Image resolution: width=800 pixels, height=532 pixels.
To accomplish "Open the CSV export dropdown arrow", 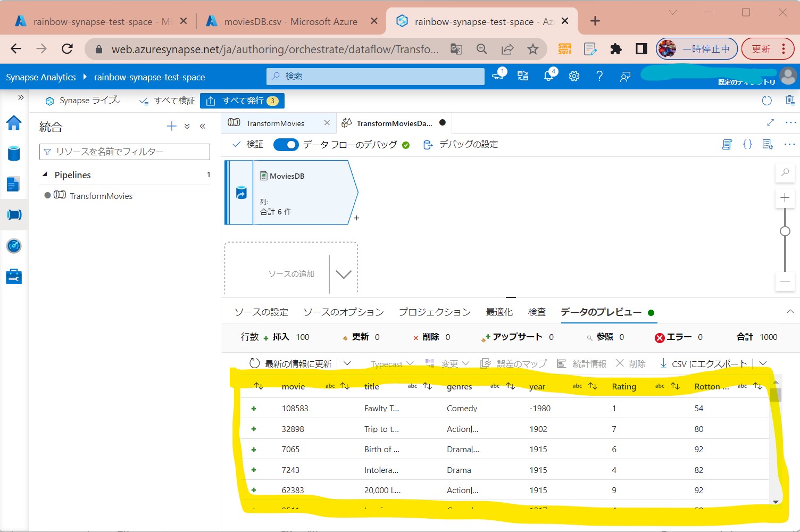I will click(x=763, y=363).
